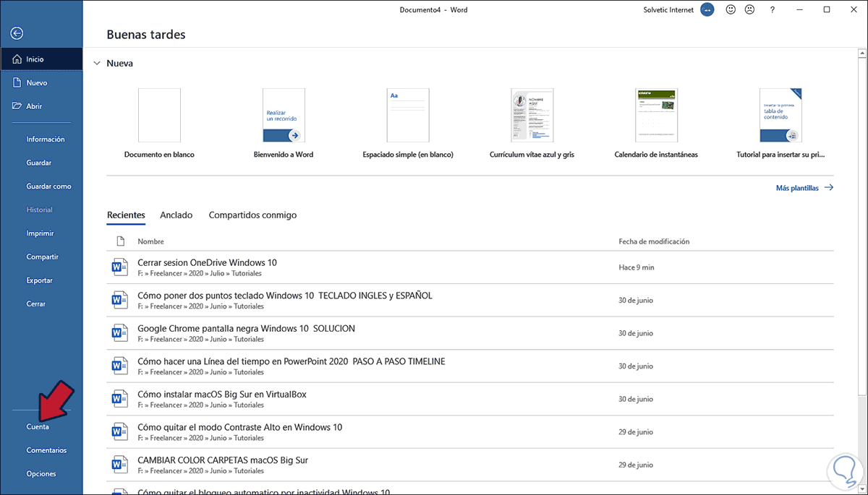The width and height of the screenshot is (868, 495).
Task: Open Google Chrome pantalla negra document
Action: [470, 333]
